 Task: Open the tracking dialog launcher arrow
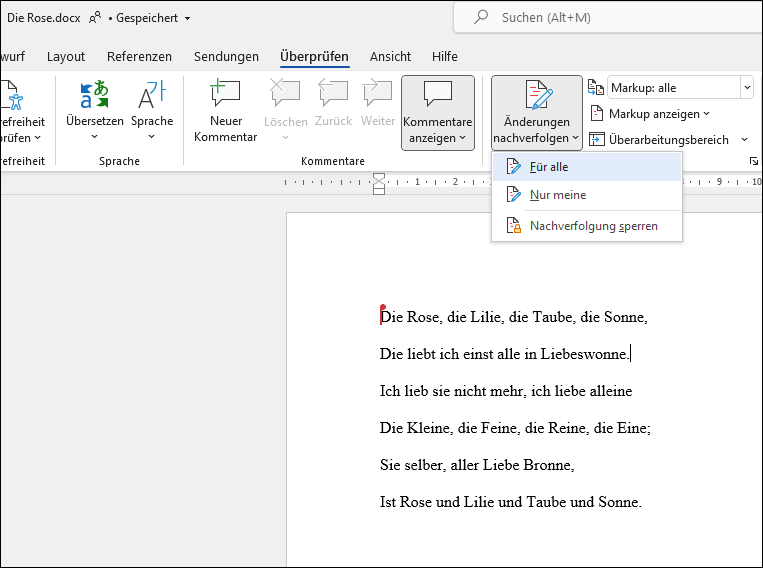tap(754, 161)
